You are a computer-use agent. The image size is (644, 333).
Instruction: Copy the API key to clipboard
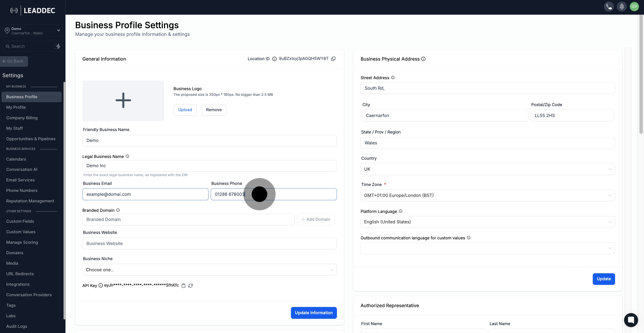184,286
